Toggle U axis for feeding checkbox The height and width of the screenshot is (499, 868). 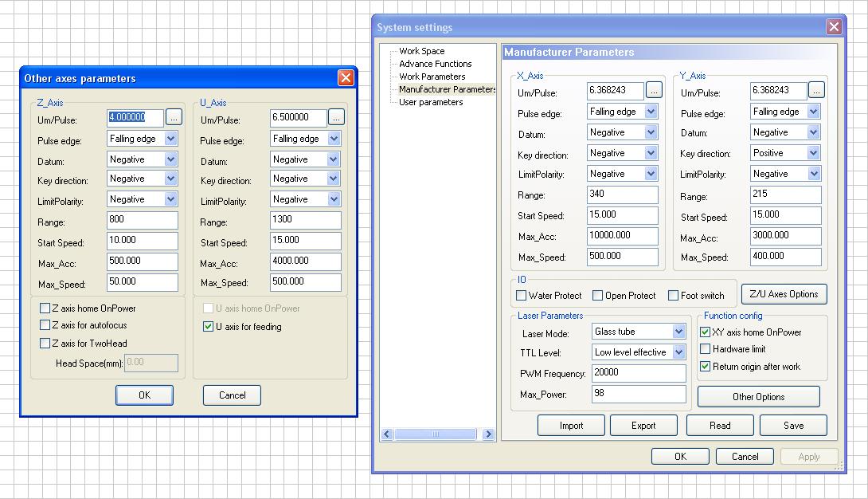(209, 326)
